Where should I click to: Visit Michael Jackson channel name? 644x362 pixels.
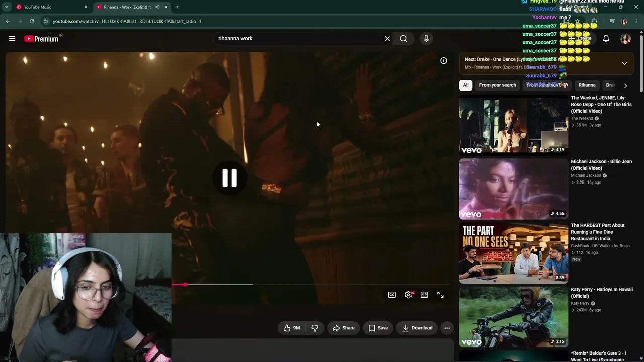tap(586, 176)
